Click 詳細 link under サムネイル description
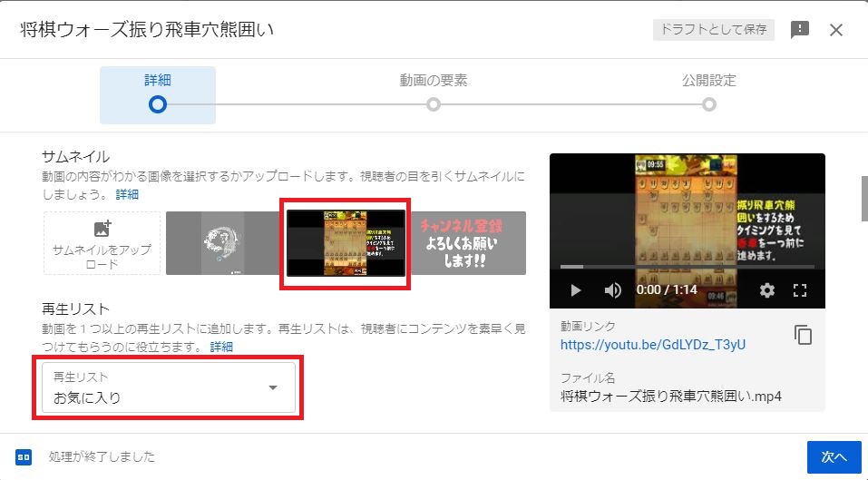This screenshot has width=868, height=480. [x=127, y=194]
